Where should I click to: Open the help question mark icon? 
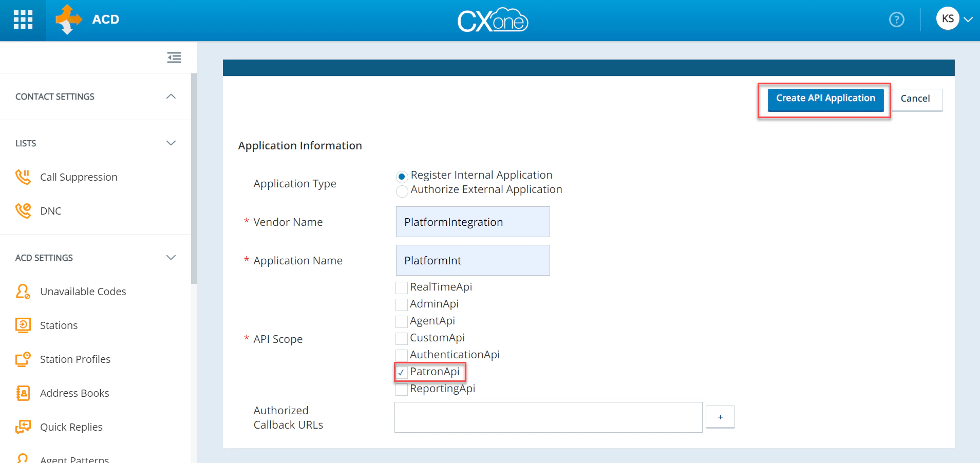pos(896,20)
